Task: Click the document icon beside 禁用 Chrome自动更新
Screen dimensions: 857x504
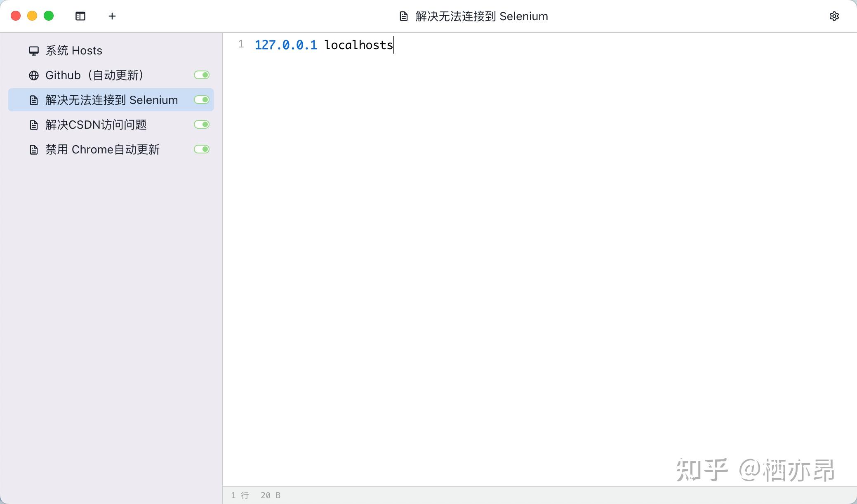Action: [34, 149]
